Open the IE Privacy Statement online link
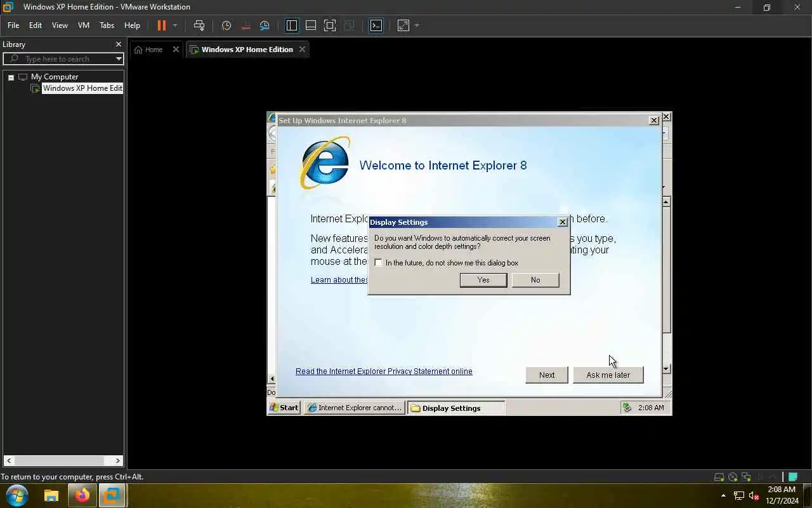This screenshot has width=812, height=508. pos(384,371)
